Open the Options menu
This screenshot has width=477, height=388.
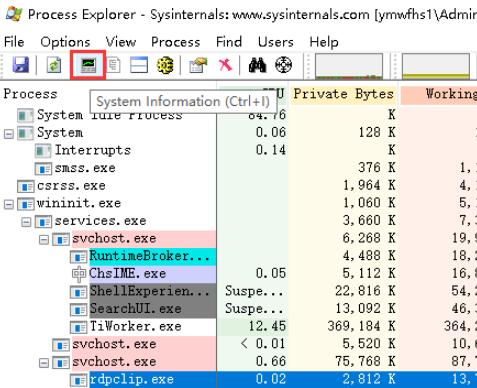[65, 42]
